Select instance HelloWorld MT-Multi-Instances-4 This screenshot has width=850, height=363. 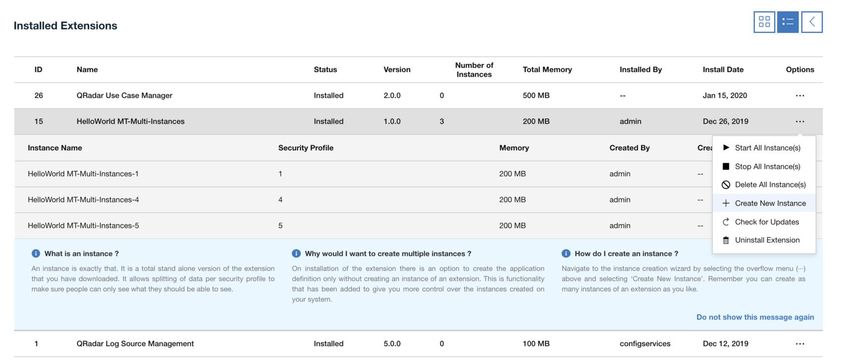click(83, 199)
